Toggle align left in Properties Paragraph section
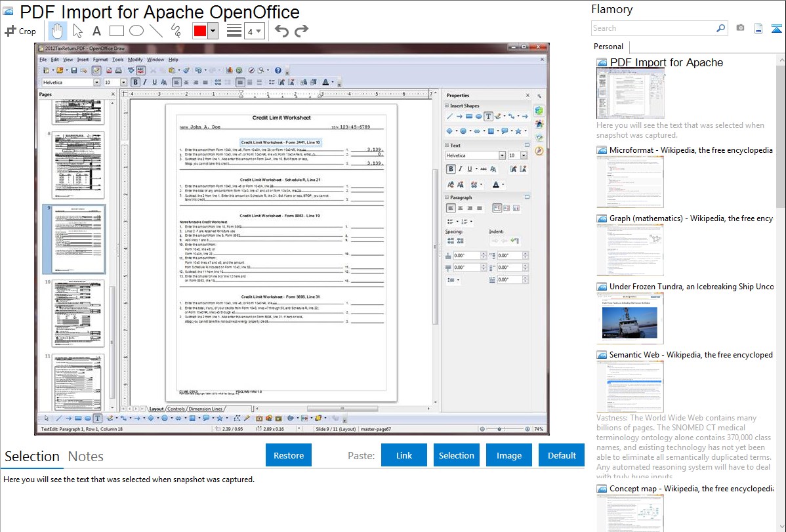Screen dimensions: 786x532 pos(451,208)
